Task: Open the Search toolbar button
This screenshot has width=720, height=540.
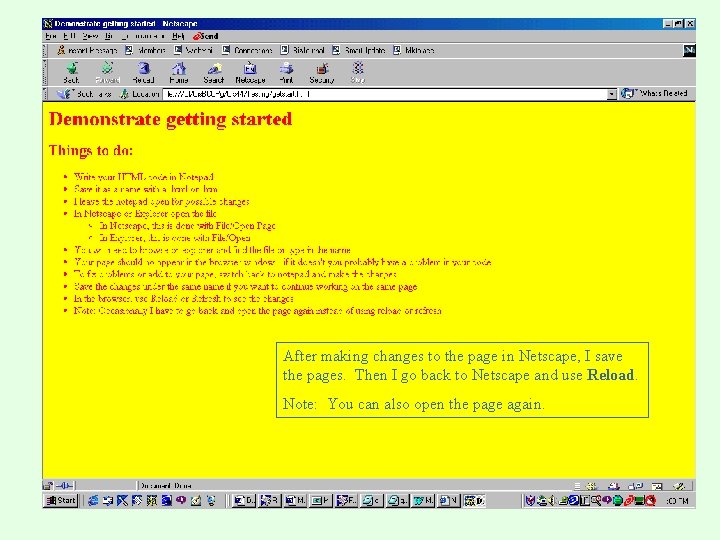Action: coord(214,73)
